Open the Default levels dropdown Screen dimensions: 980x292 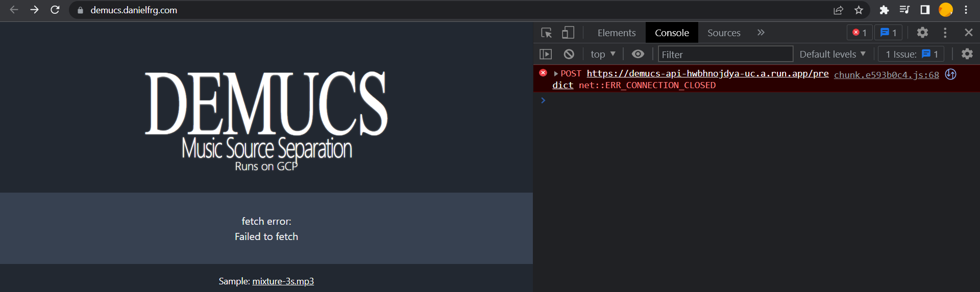(832, 54)
